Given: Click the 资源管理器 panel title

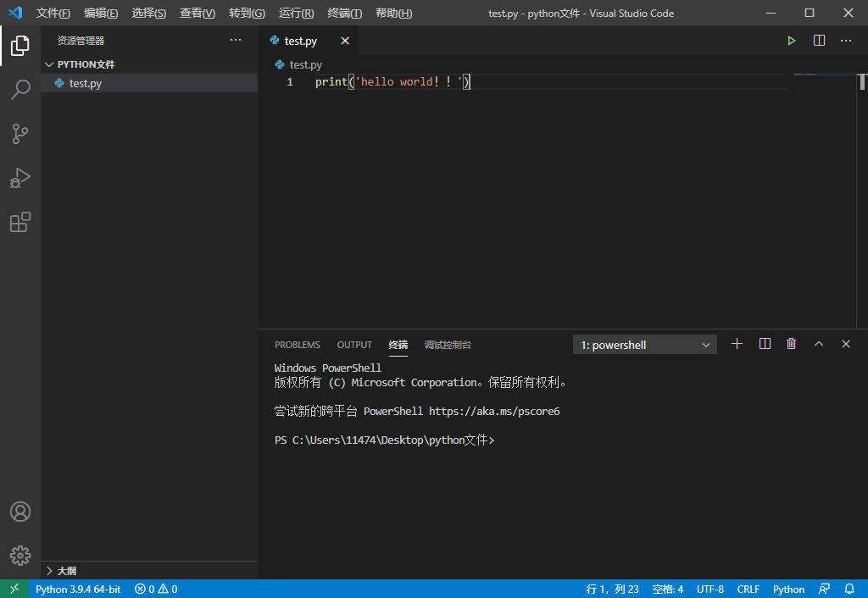Looking at the screenshot, I should [81, 41].
